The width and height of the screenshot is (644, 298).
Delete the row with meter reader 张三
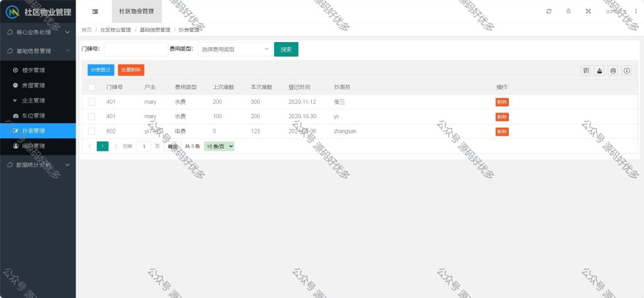(502, 102)
